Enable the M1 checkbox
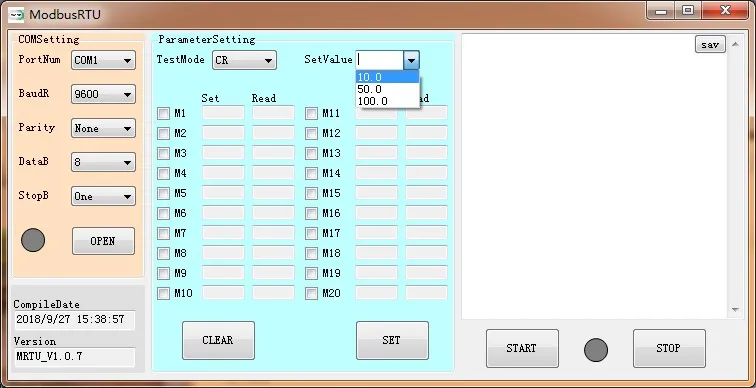756x388 pixels. click(163, 114)
